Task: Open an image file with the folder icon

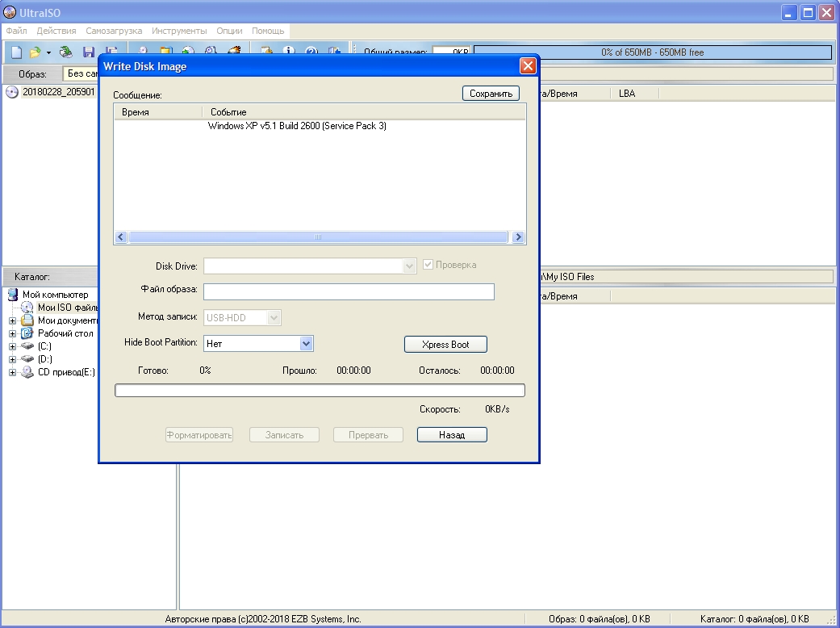Action: click(35, 52)
